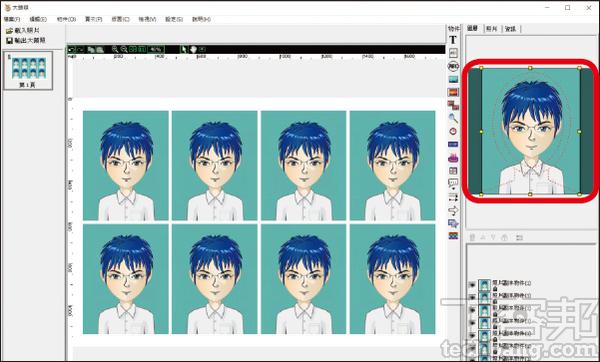
Task: Open the 編輯(E) menu
Action: click(x=38, y=19)
